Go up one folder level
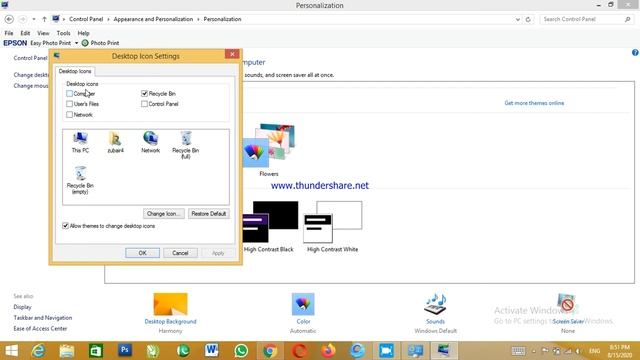This screenshot has height=360, width=640. click(44, 19)
